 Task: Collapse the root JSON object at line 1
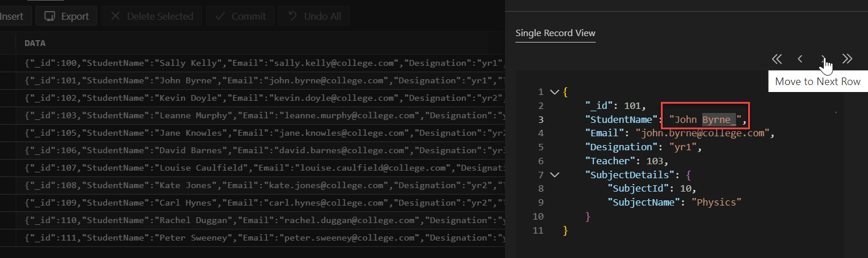[x=554, y=92]
